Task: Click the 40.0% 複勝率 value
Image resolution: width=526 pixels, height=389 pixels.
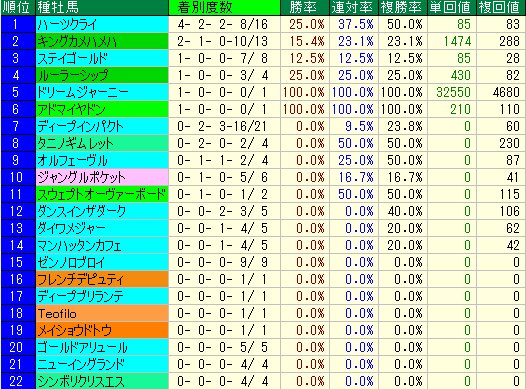Action: pos(405,211)
